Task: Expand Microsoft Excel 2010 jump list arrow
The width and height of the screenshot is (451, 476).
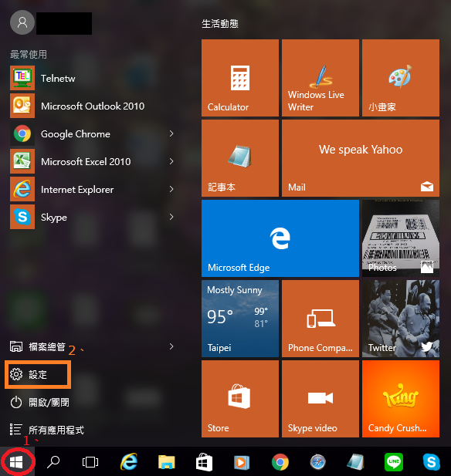Action: [171, 161]
